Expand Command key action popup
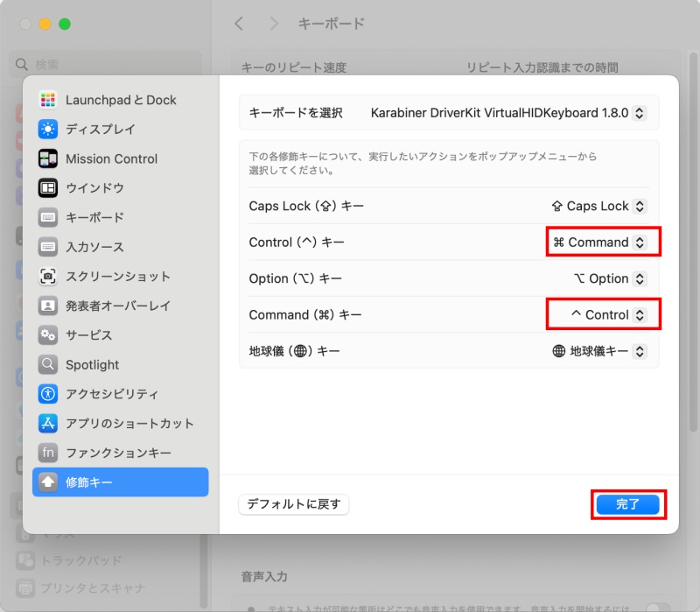Viewport: 700px width, 612px height. tap(608, 315)
